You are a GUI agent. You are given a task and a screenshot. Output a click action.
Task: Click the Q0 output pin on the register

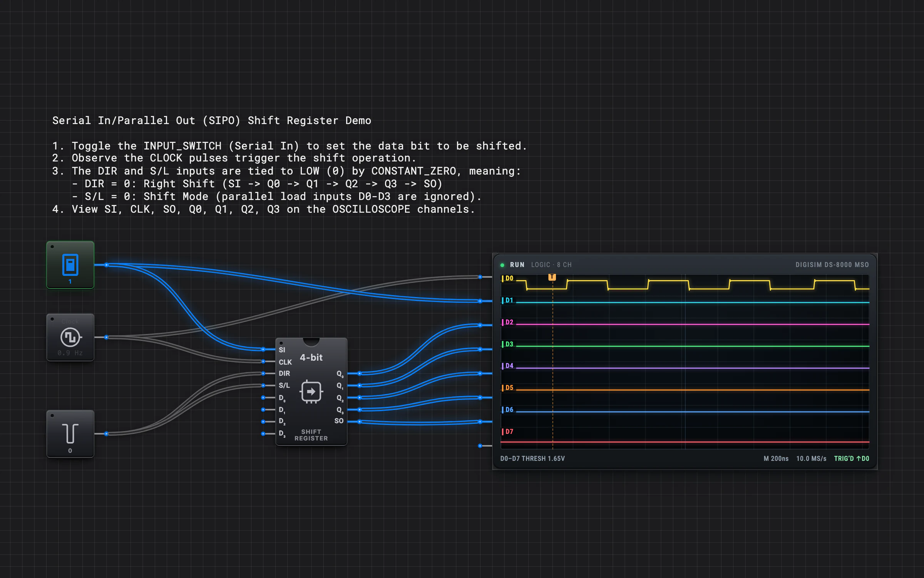359,373
